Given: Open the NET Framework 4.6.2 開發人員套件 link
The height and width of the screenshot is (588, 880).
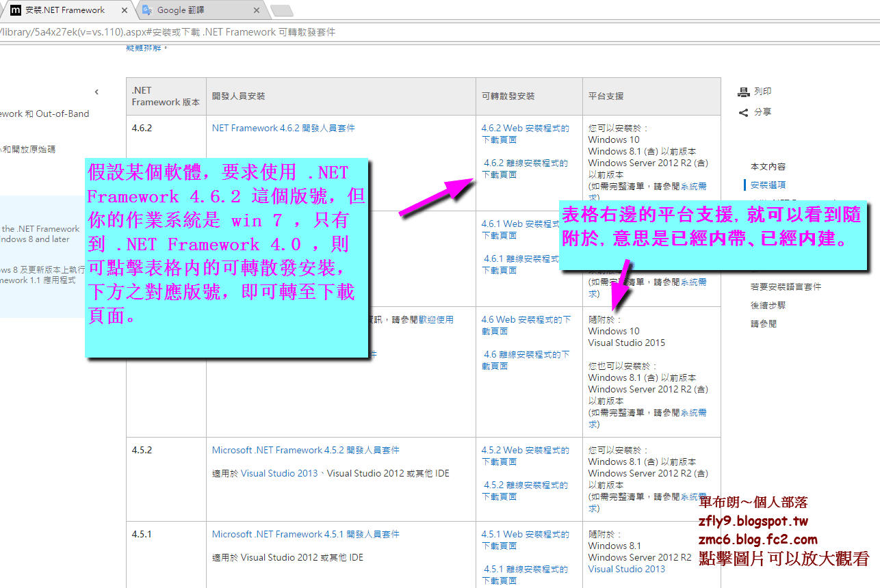Looking at the screenshot, I should click(283, 128).
